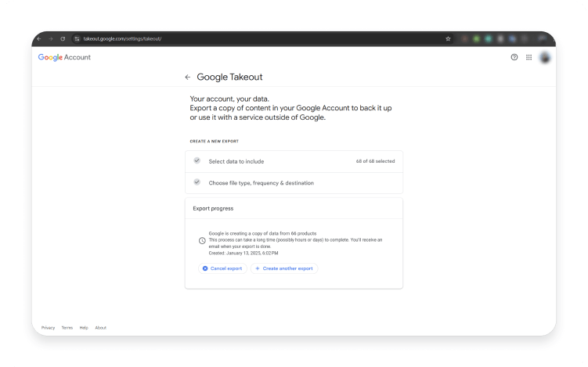This screenshot has height=367, width=588.
Task: Go back using arrow beside Google Takeout
Action: click(187, 77)
